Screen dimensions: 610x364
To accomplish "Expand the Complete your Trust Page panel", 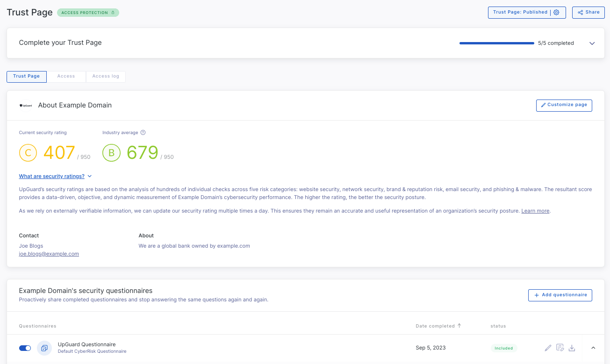I will (x=592, y=43).
